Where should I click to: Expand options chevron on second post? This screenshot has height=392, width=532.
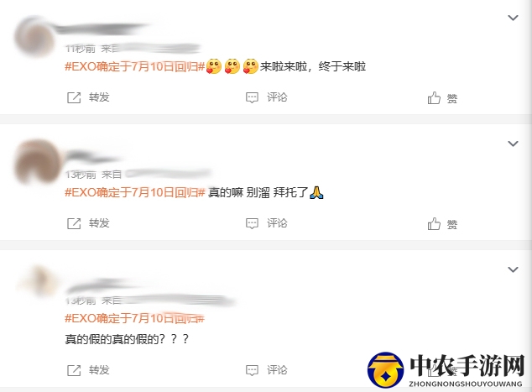point(513,144)
